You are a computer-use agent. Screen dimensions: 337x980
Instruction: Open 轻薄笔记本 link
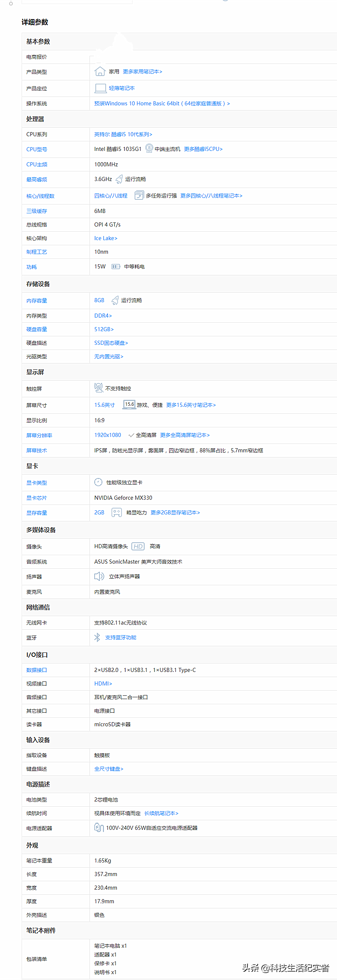click(x=122, y=88)
